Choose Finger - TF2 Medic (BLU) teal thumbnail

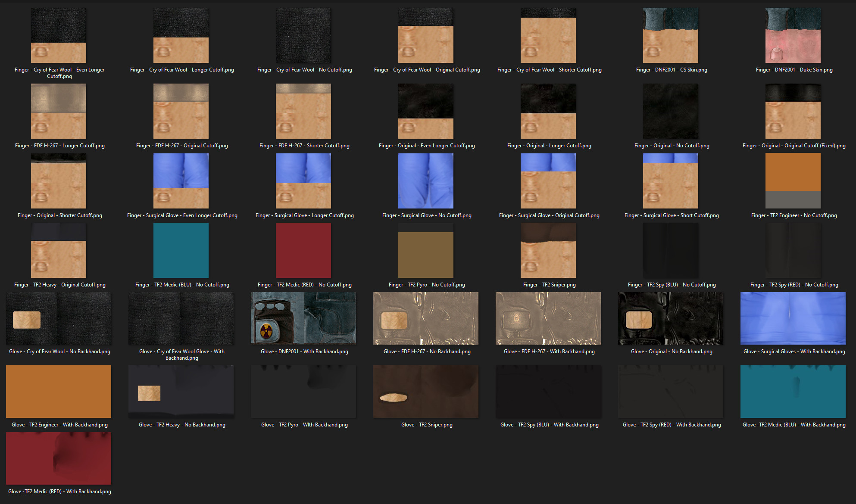coord(181,250)
